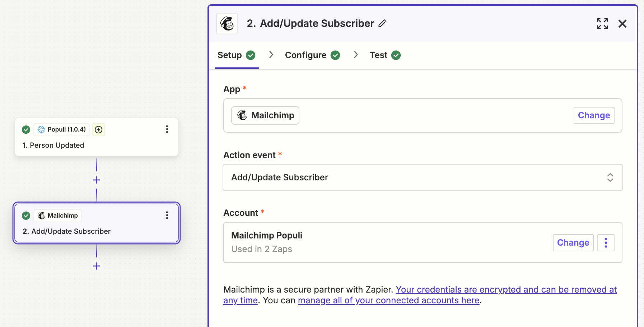This screenshot has width=644, height=327.
Task: Open the Setup tab
Action: coord(237,55)
